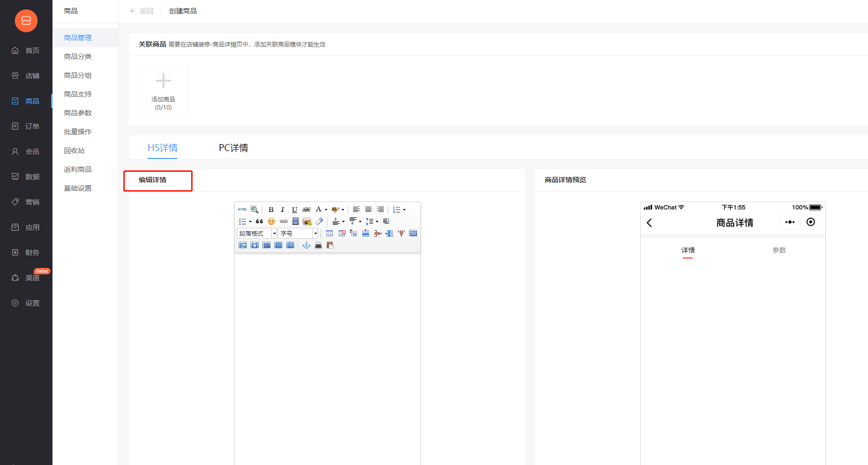The height and width of the screenshot is (465, 868).
Task: Open 设置 in left sidebar
Action: (x=26, y=303)
